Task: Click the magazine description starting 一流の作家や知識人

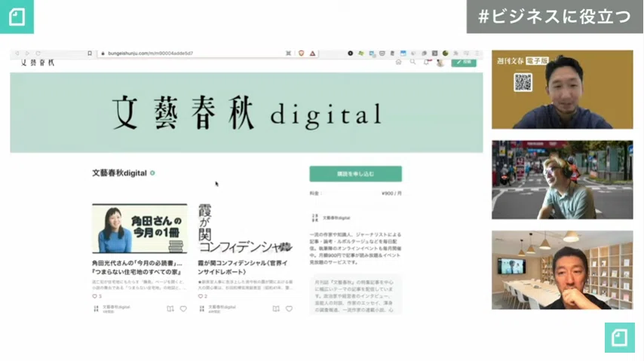Action: click(355, 249)
